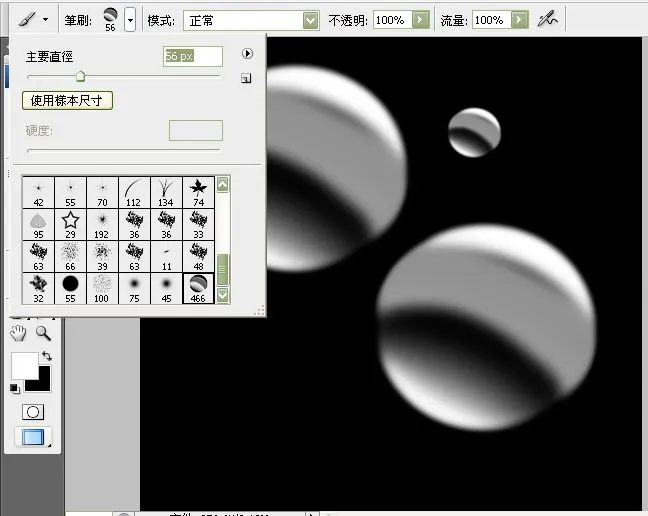Click the brush preview thumbnail labeled 56
The image size is (648, 516).
(x=110, y=19)
